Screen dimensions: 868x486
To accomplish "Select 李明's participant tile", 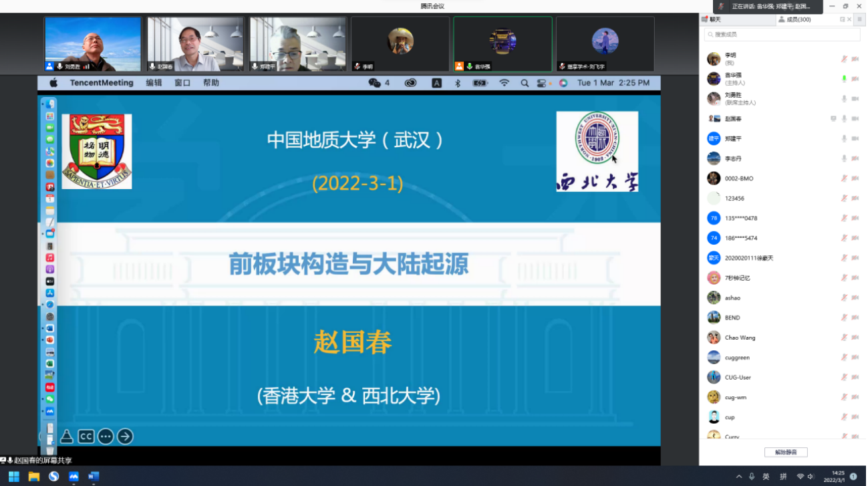I will pyautogui.click(x=400, y=44).
